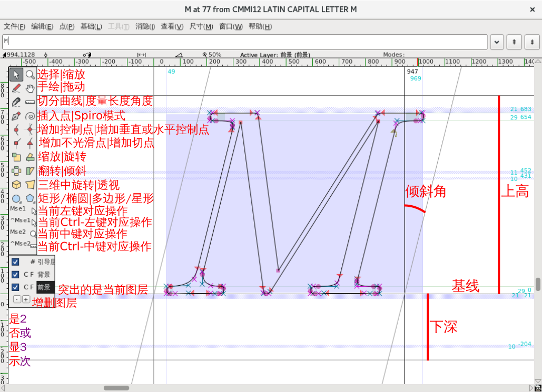Select the ruler measuring tool
This screenshot has width=542, height=392.
tap(30, 102)
